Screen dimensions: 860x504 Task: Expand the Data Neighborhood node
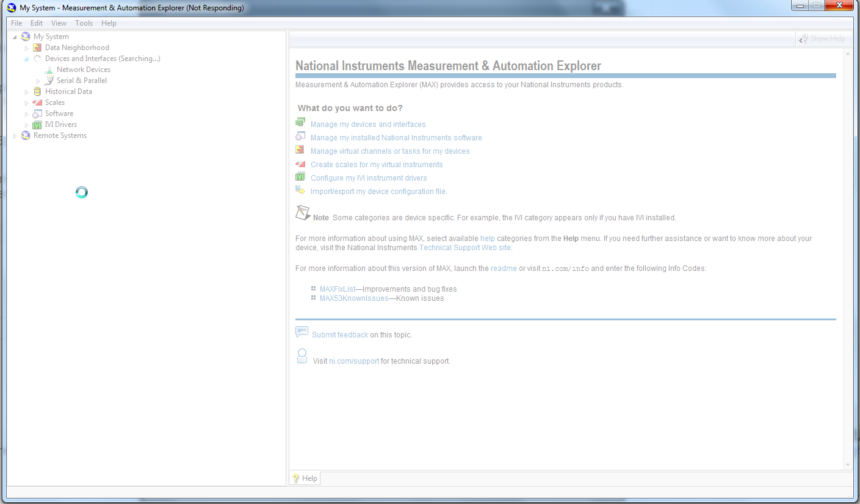click(26, 48)
